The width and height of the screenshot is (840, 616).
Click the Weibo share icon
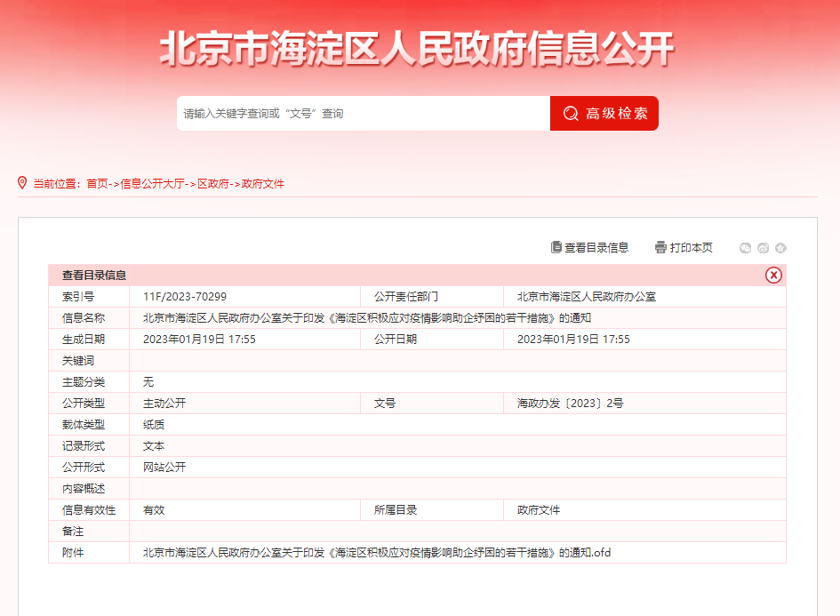tap(763, 248)
